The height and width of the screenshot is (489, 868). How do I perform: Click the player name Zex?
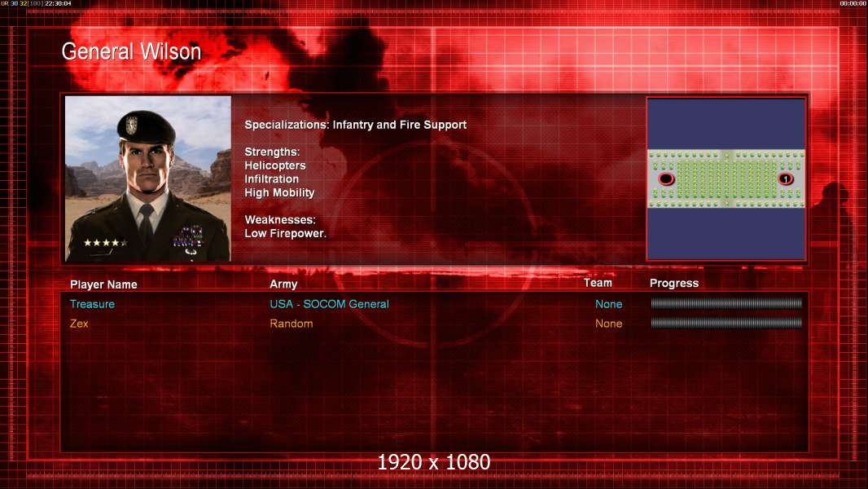coord(79,324)
